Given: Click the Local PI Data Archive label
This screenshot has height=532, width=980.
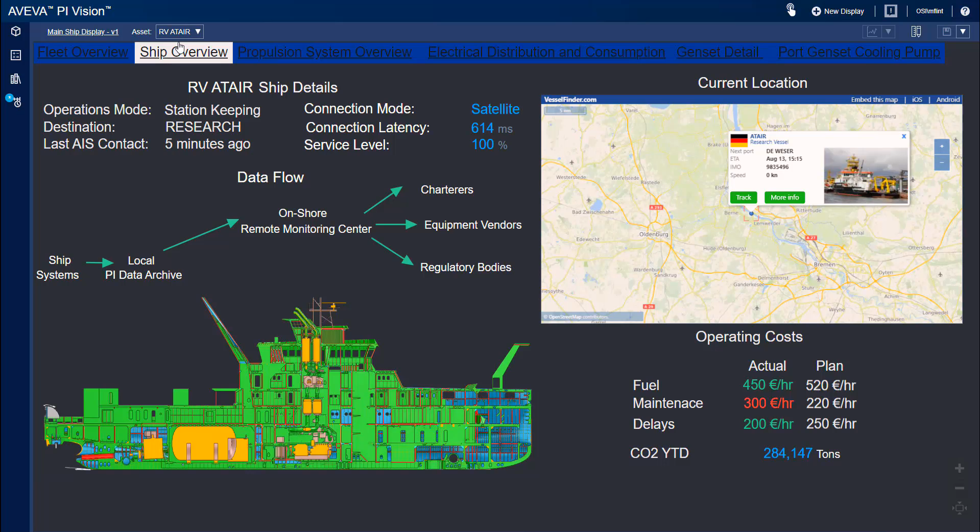Looking at the screenshot, I should tap(143, 268).
